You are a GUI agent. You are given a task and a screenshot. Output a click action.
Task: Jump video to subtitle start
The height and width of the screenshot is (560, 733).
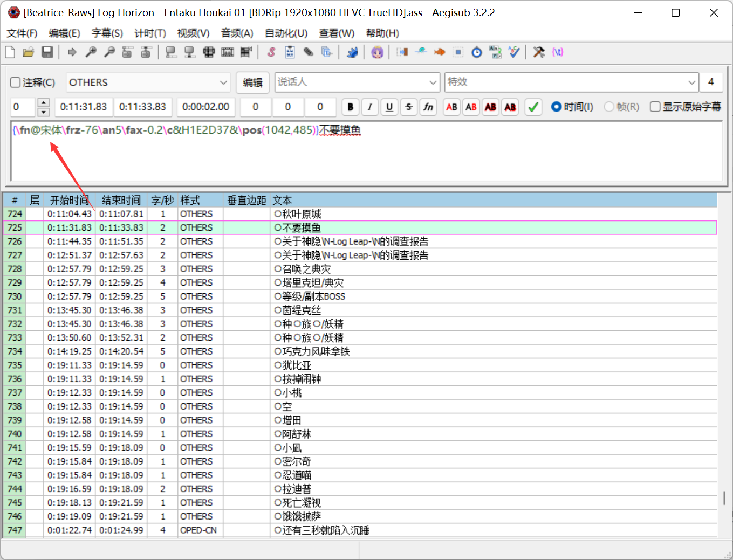pos(127,52)
